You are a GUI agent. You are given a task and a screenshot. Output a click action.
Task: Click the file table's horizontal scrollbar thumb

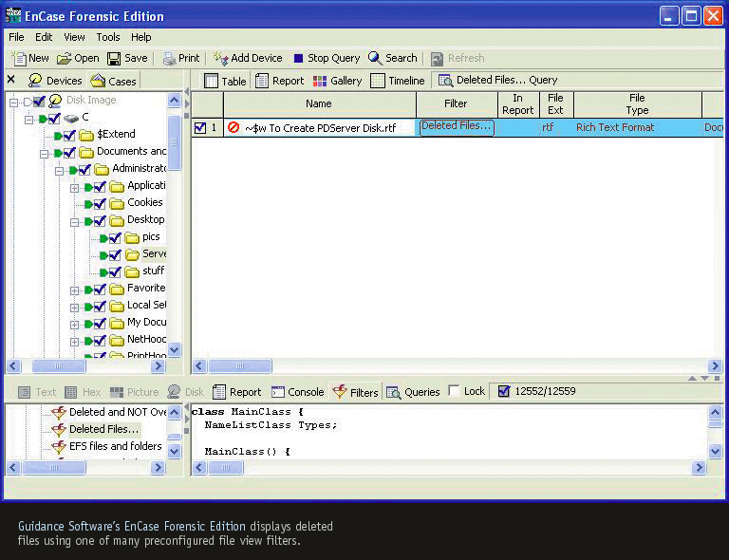coord(240,366)
